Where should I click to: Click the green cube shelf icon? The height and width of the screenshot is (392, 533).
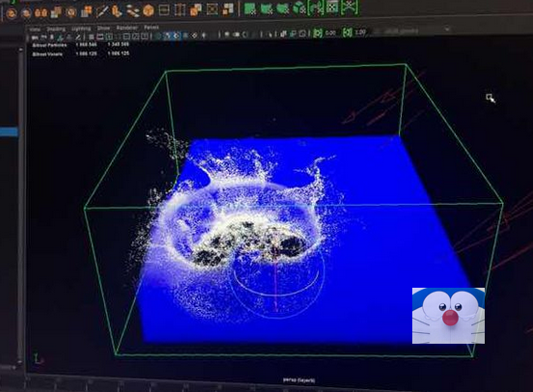point(299,8)
